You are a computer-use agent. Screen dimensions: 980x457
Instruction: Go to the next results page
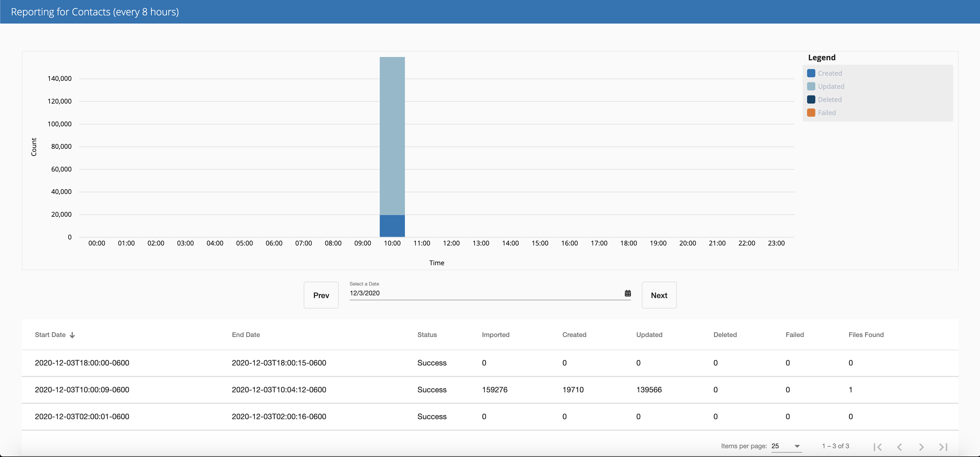[921, 447]
